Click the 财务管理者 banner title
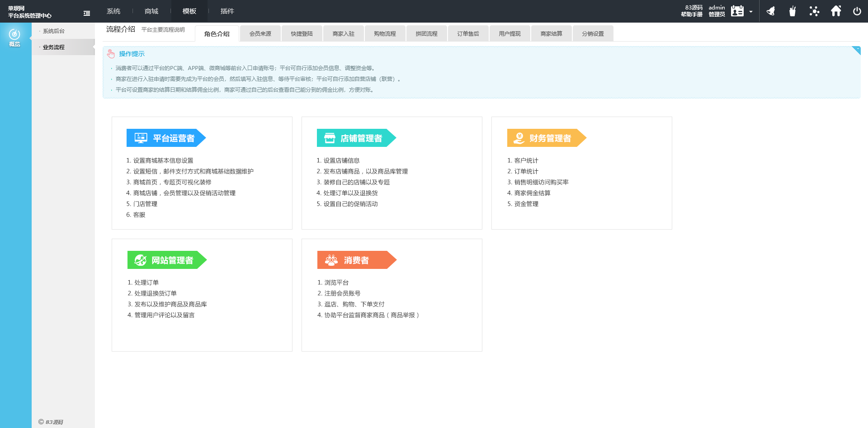868x428 pixels. tap(550, 138)
